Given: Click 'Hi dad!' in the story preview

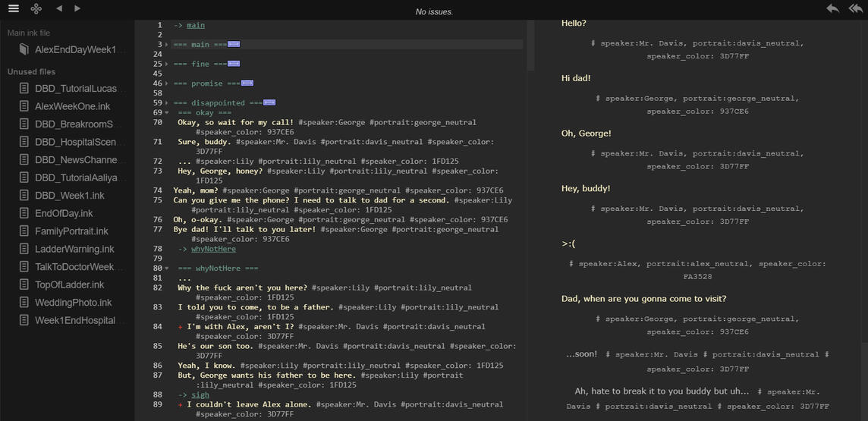Looking at the screenshot, I should (576, 79).
